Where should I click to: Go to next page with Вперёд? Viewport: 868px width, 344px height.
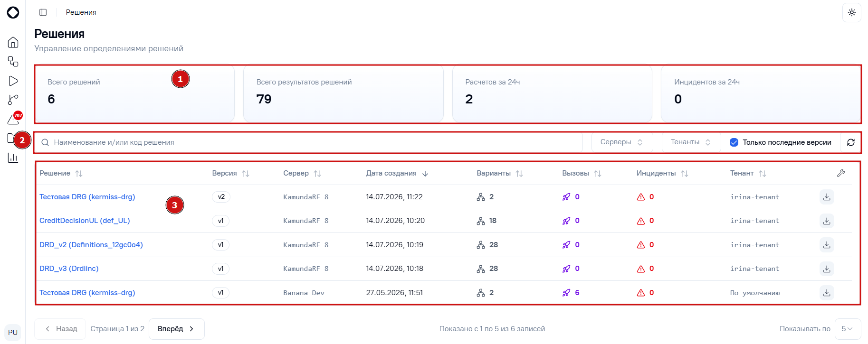(x=176, y=329)
